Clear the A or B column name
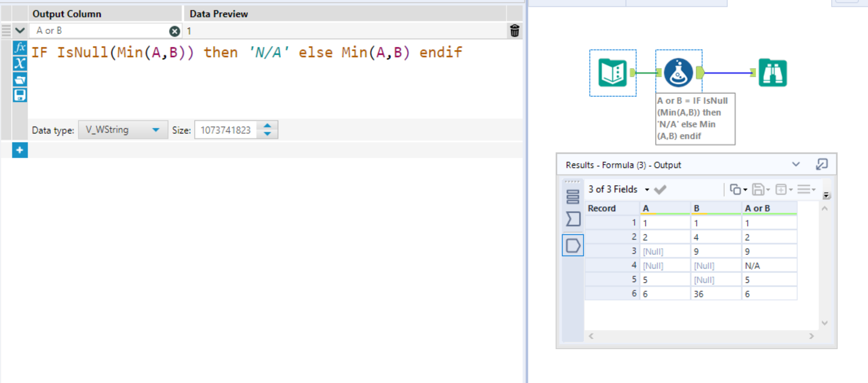Screen dimensions: 868x383 pos(175,31)
